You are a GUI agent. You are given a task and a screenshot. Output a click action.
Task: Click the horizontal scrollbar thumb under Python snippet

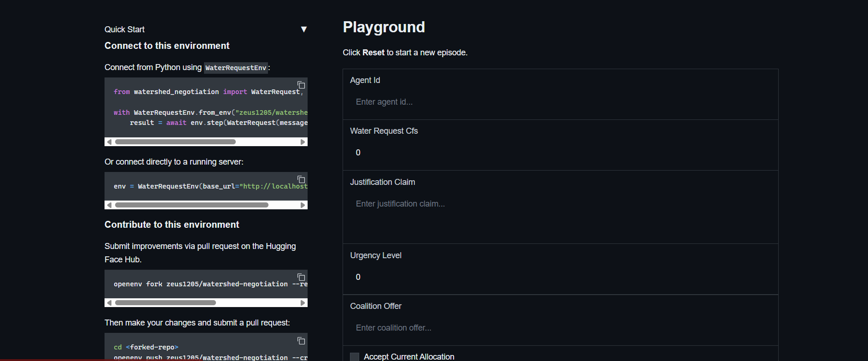point(175,142)
